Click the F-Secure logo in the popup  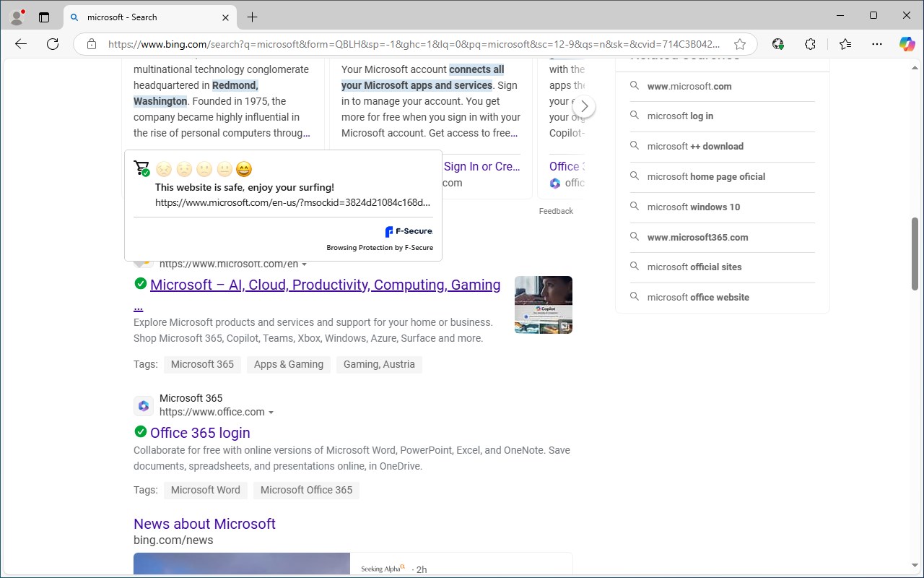[x=408, y=231]
